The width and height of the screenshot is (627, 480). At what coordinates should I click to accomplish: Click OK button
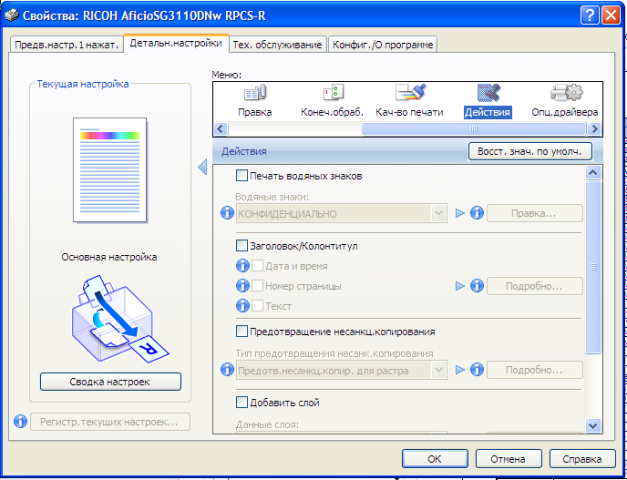[x=435, y=459]
